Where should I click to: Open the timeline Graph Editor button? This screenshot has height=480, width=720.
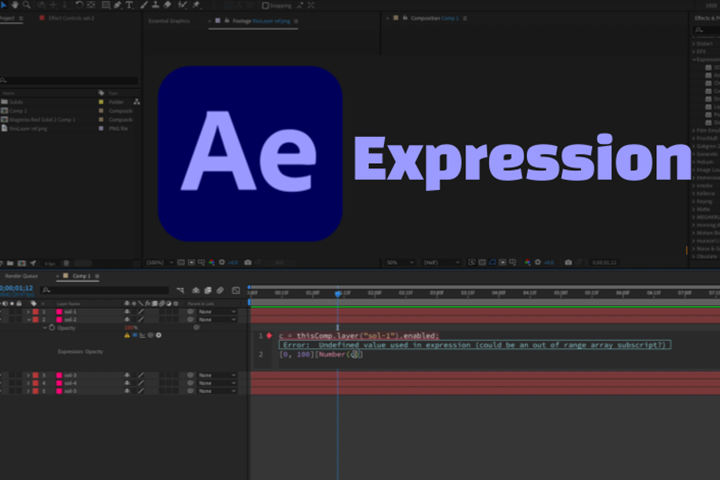click(x=236, y=290)
